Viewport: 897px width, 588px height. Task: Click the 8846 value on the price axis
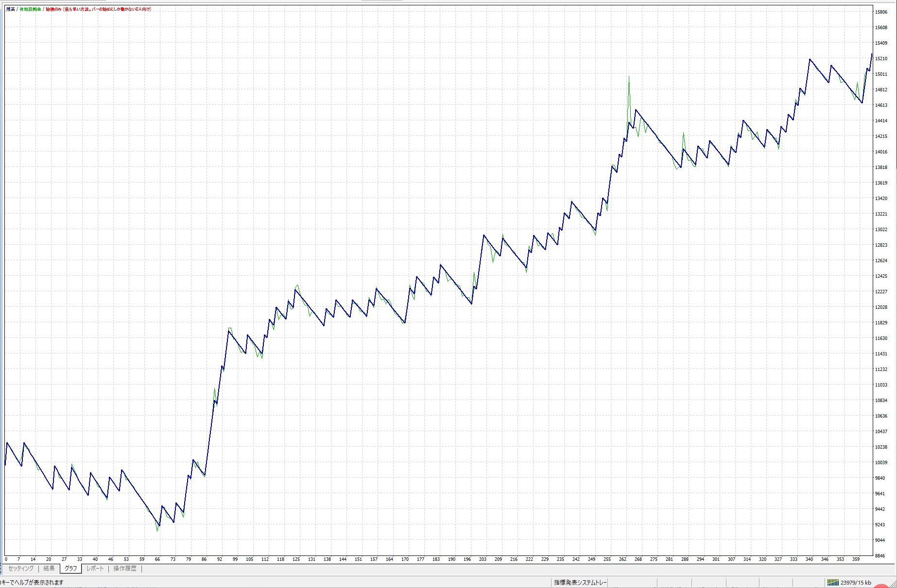[x=880, y=556]
